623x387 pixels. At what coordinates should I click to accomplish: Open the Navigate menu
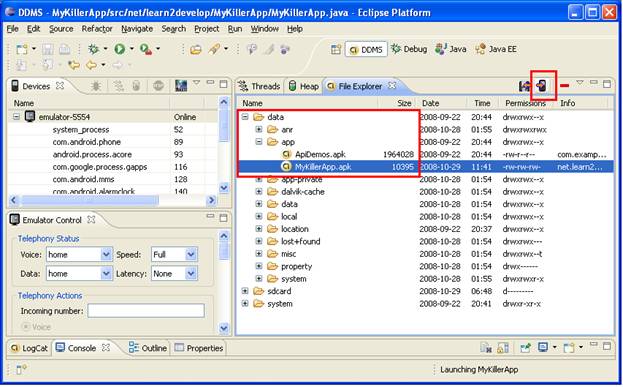[137, 29]
